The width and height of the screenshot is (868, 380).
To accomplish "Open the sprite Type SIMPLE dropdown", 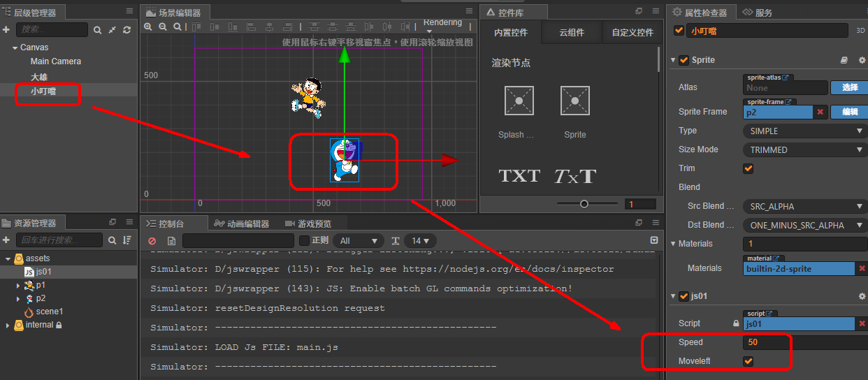I will point(804,131).
